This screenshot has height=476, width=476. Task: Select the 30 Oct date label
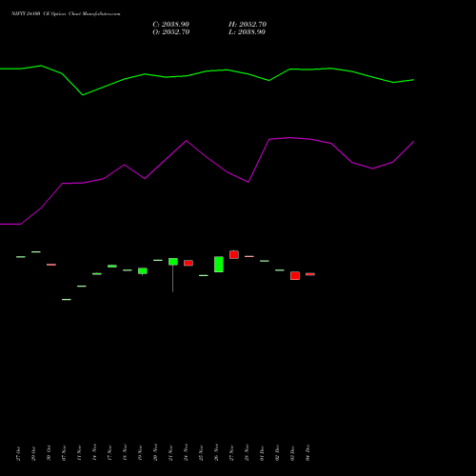(x=49, y=453)
